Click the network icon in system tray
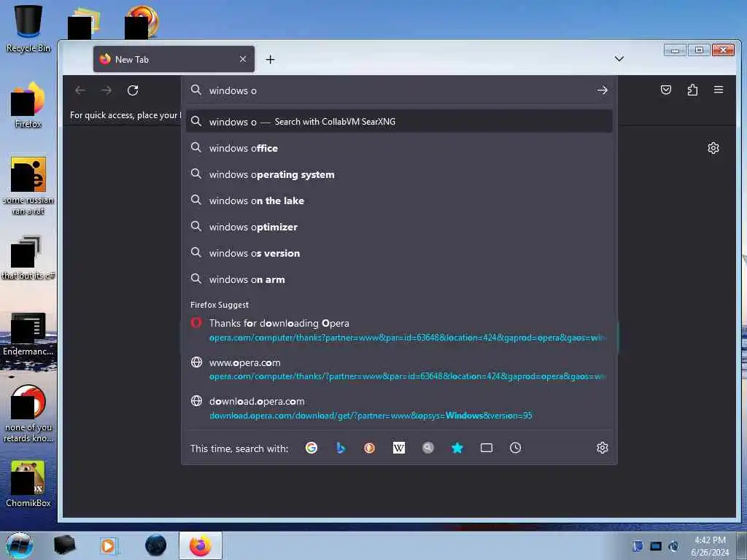This screenshot has width=747, height=560. click(656, 546)
